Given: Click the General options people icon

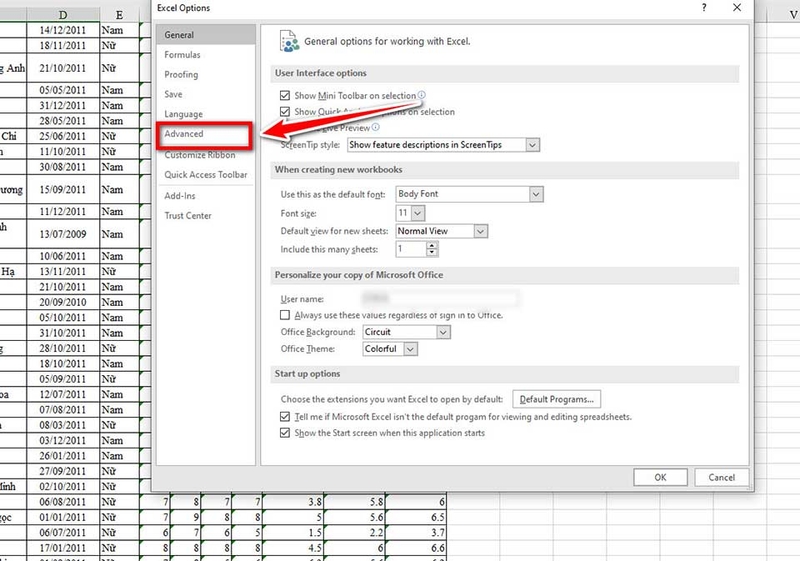Looking at the screenshot, I should click(289, 41).
